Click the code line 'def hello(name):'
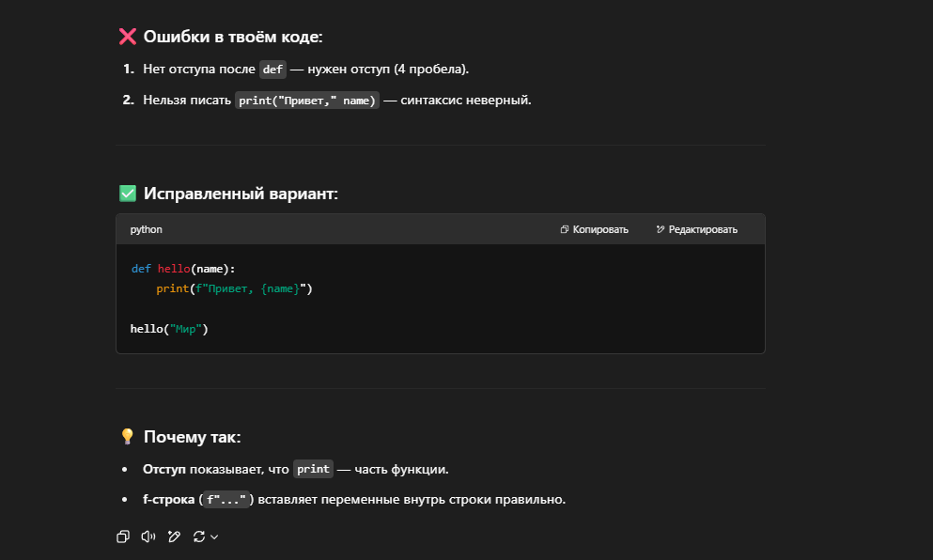This screenshot has width=933, height=560. click(183, 269)
